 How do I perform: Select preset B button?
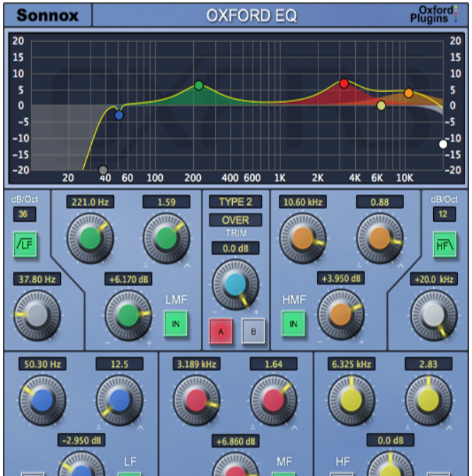coord(253,331)
